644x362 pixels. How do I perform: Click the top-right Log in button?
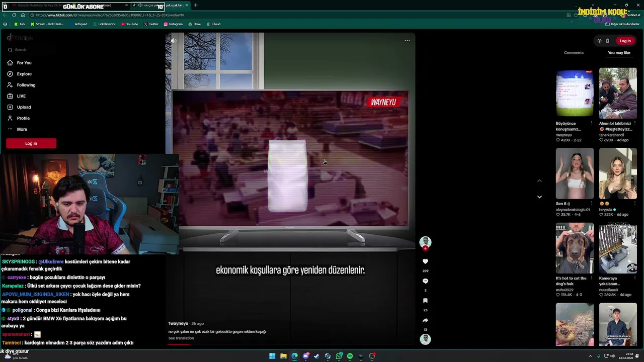pyautogui.click(x=625, y=41)
